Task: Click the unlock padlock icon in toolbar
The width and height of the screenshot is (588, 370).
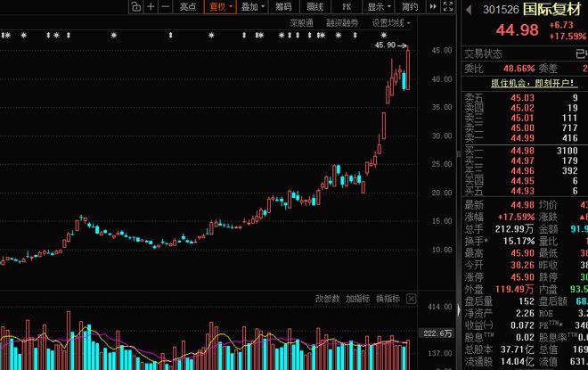Action: 135,7
